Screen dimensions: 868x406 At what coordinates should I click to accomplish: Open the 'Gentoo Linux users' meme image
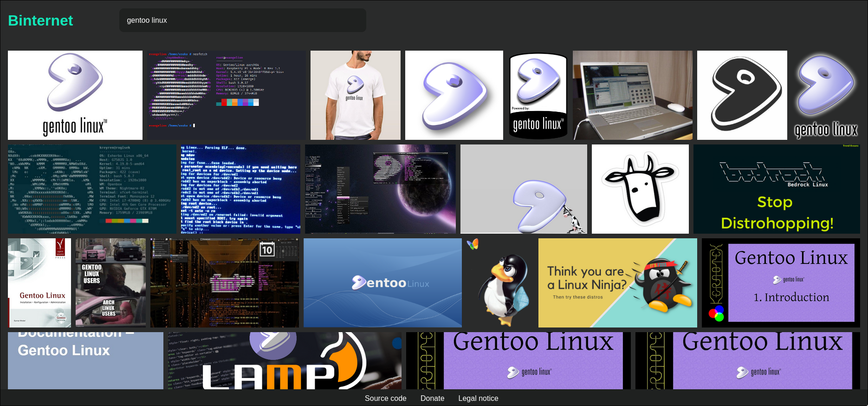(x=110, y=283)
